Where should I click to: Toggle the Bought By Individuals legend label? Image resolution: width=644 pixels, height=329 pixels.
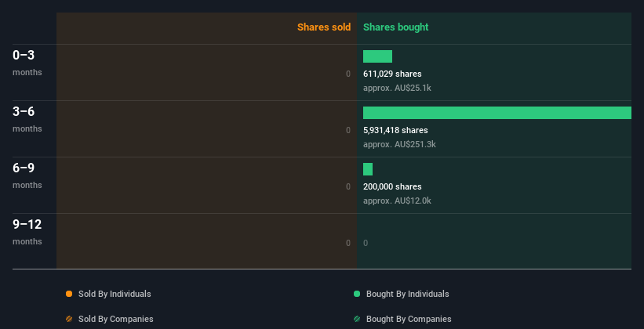pyautogui.click(x=407, y=294)
